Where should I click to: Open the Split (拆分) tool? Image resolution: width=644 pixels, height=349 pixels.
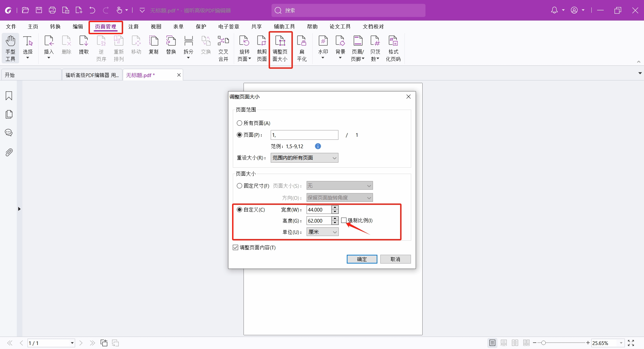[189, 45]
